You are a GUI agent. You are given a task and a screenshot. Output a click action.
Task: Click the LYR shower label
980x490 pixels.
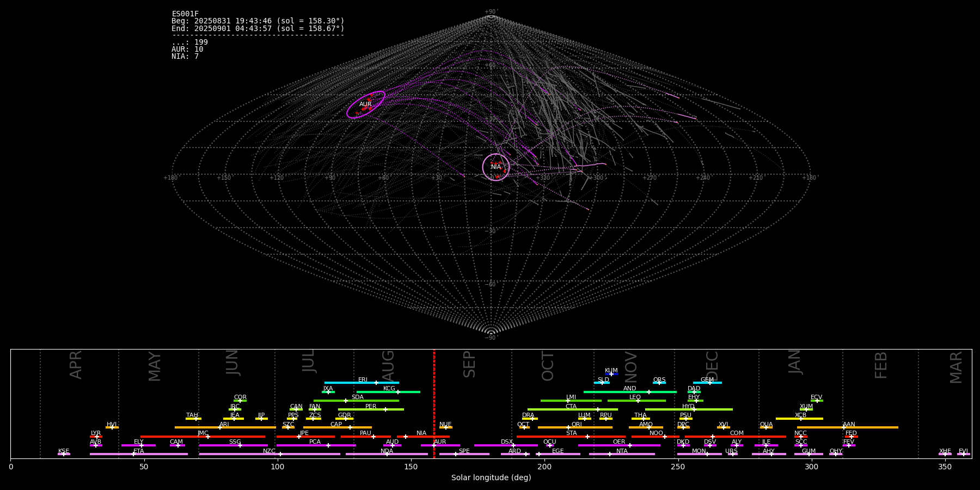pyautogui.click(x=96, y=433)
